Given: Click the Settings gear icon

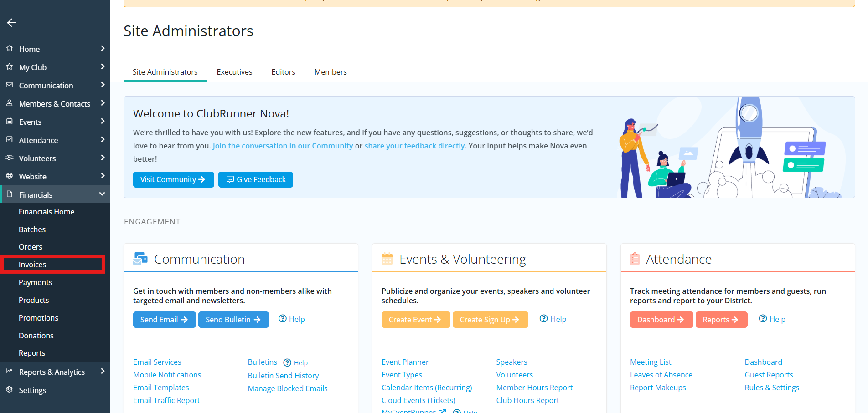Looking at the screenshot, I should coord(10,390).
